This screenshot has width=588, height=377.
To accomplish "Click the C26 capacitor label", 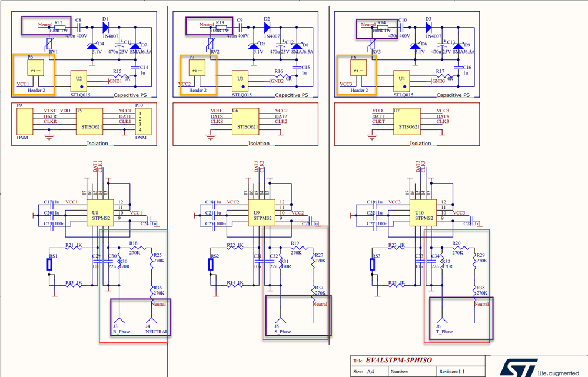I will pyautogui.click(x=306, y=223).
